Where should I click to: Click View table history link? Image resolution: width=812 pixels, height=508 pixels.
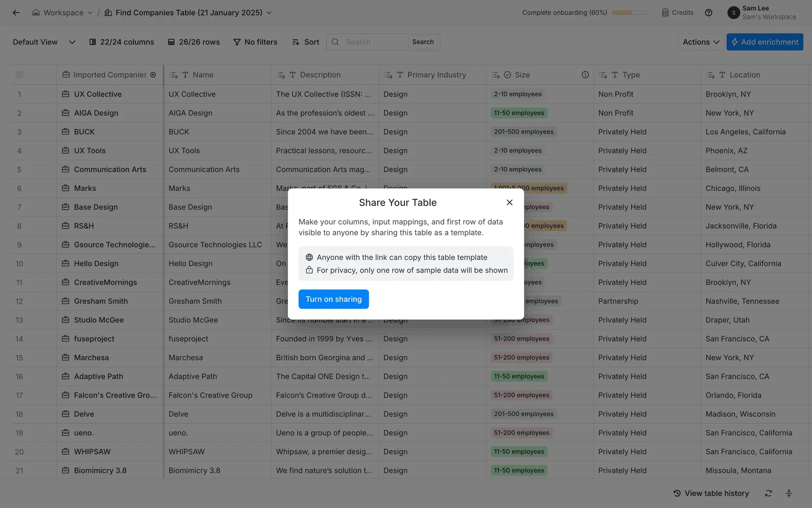click(x=711, y=493)
